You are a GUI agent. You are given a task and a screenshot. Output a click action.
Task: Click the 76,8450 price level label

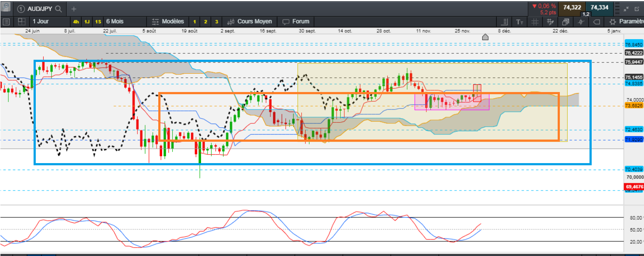(x=634, y=44)
